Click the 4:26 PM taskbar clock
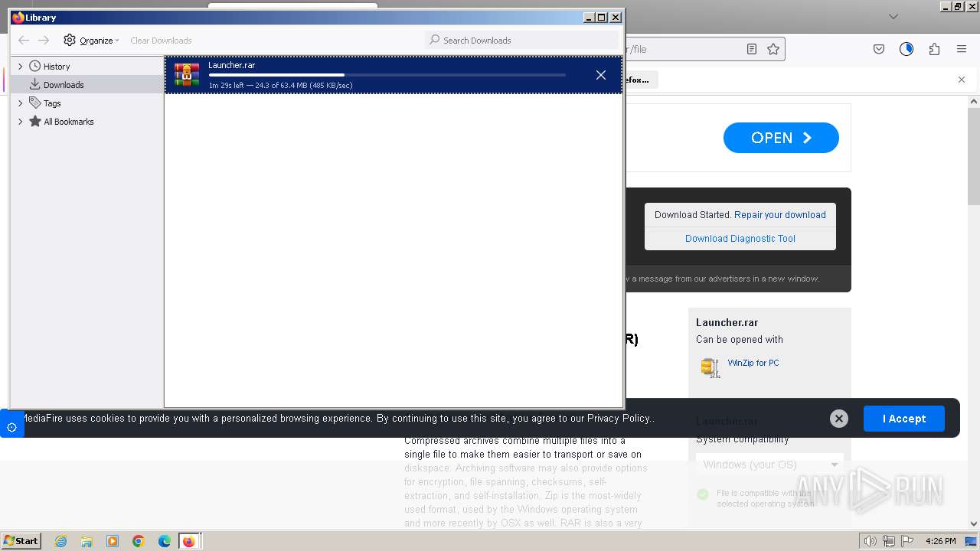This screenshot has width=980, height=551. (940, 541)
